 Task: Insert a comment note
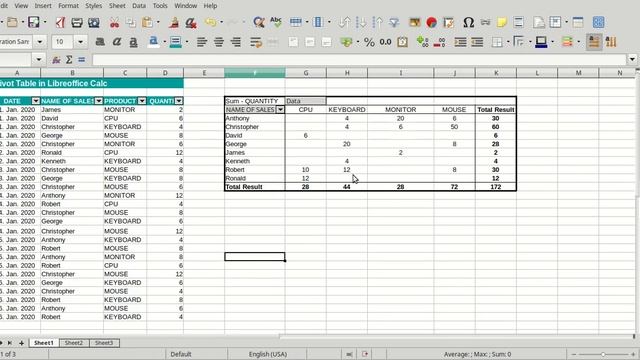click(x=502, y=22)
